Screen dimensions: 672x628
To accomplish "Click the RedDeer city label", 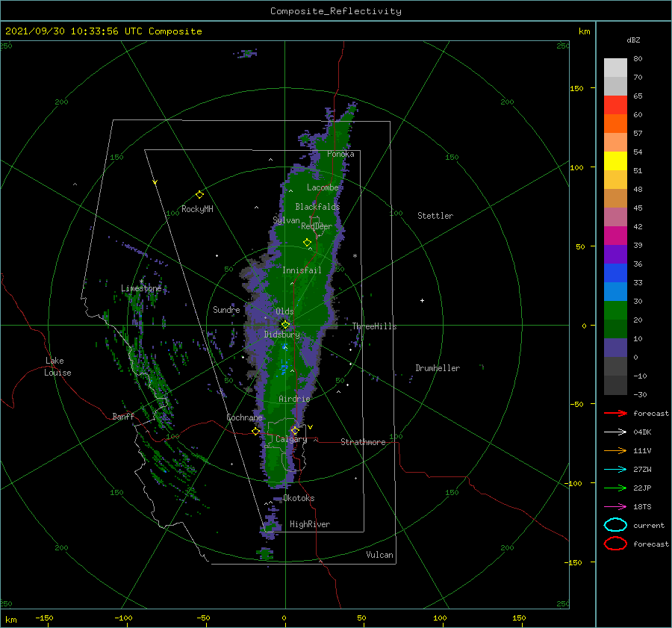I will tap(317, 226).
